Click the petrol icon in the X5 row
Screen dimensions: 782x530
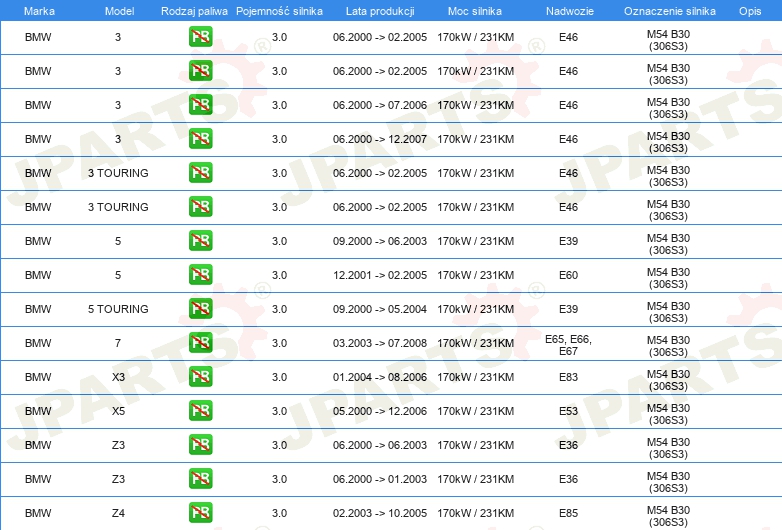(x=200, y=410)
